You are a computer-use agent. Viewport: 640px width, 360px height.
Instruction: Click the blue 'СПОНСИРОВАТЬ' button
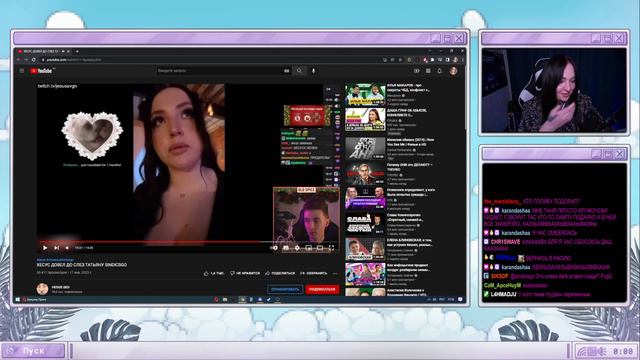click(285, 289)
